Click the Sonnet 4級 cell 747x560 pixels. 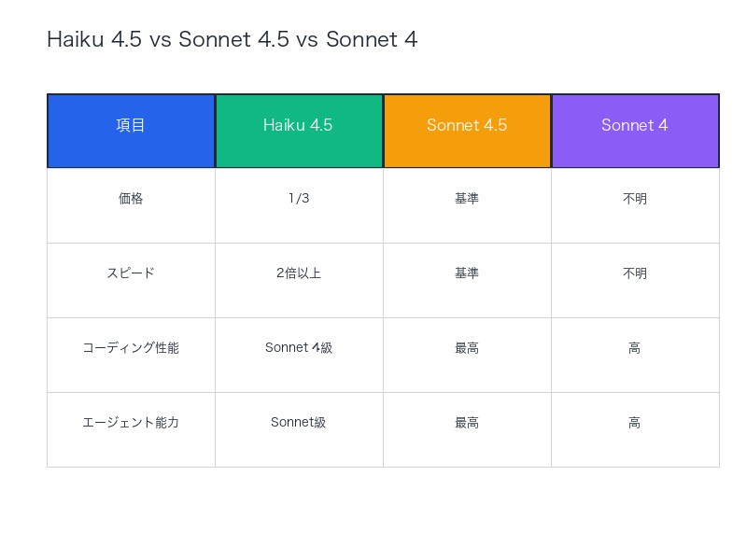[299, 348]
